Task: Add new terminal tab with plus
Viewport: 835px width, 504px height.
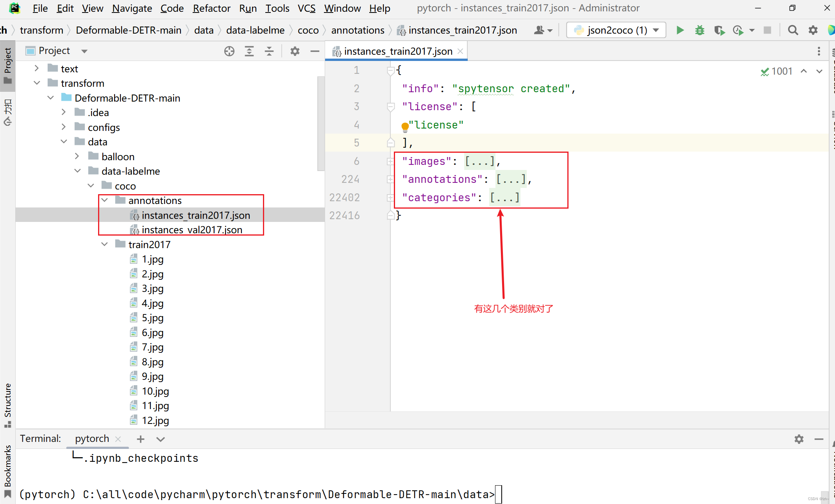Action: pos(141,439)
